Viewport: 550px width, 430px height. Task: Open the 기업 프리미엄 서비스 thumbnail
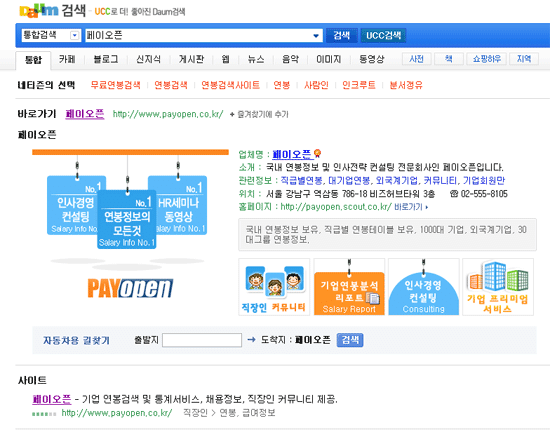pyautogui.click(x=498, y=287)
